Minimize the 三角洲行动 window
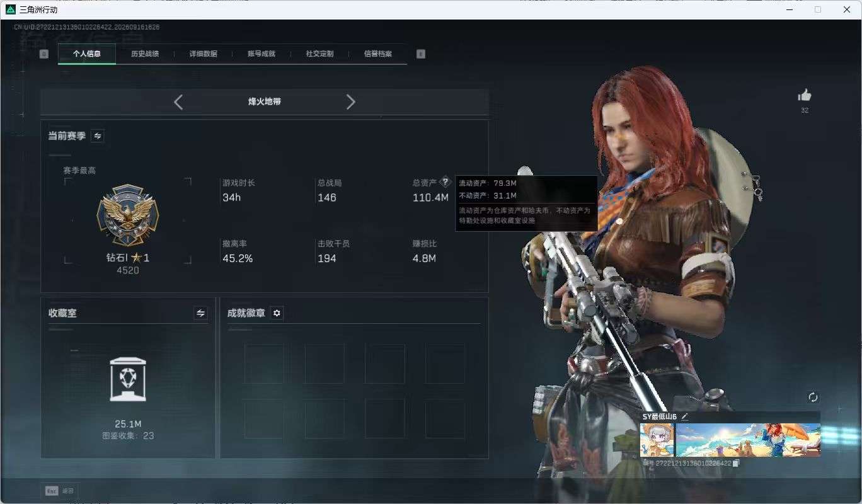The width and height of the screenshot is (862, 504). click(x=790, y=9)
